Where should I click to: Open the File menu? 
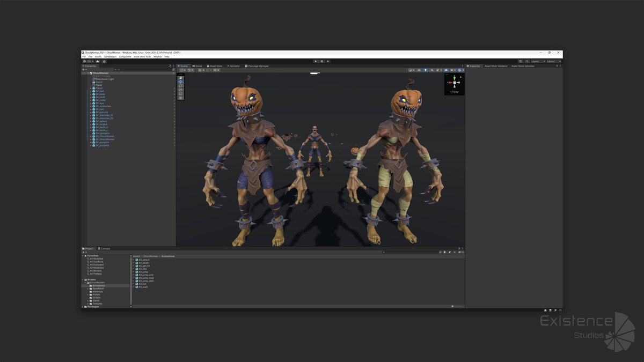(84, 56)
